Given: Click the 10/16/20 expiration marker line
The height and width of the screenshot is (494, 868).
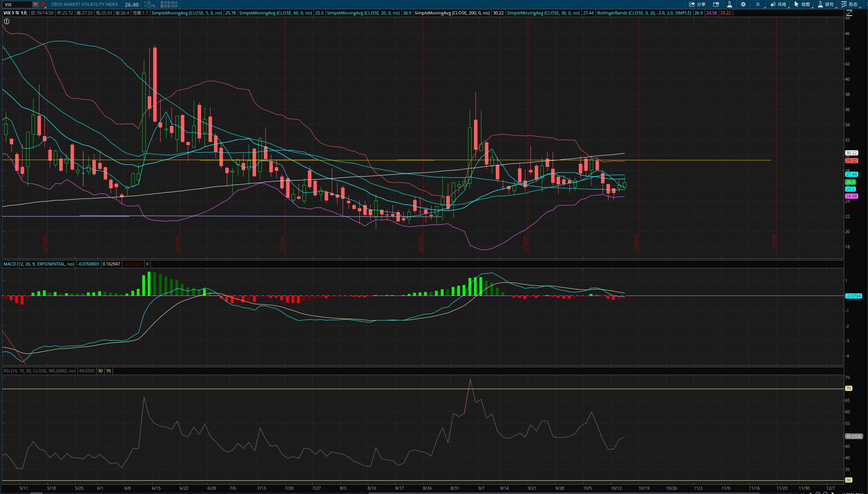Looking at the screenshot, I should 638,136.
